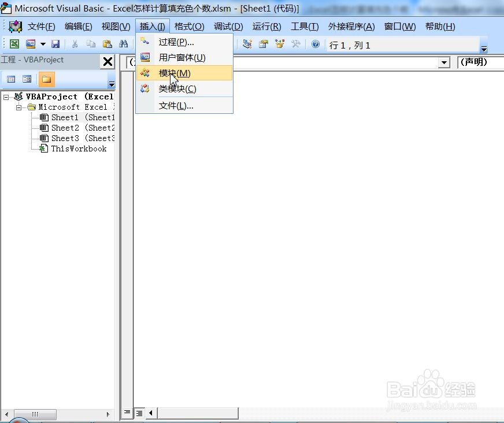
Task: Open the 帮助(H) menu
Action: (440, 27)
